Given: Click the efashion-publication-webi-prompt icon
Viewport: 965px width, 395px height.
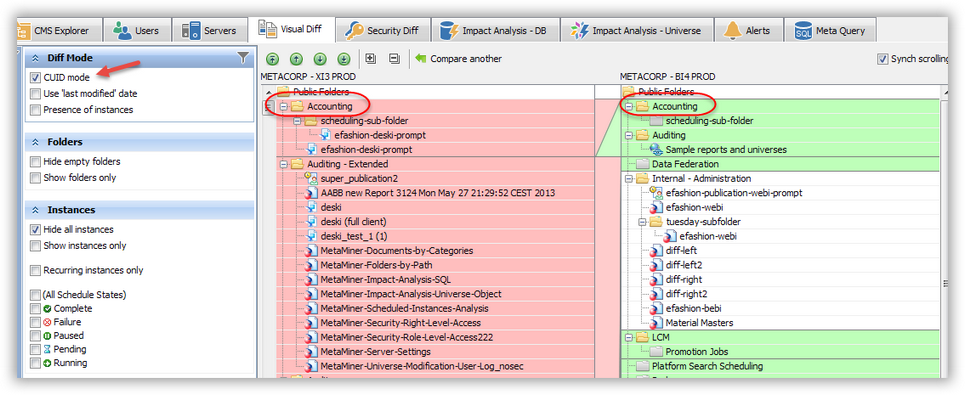Looking at the screenshot, I should point(656,193).
